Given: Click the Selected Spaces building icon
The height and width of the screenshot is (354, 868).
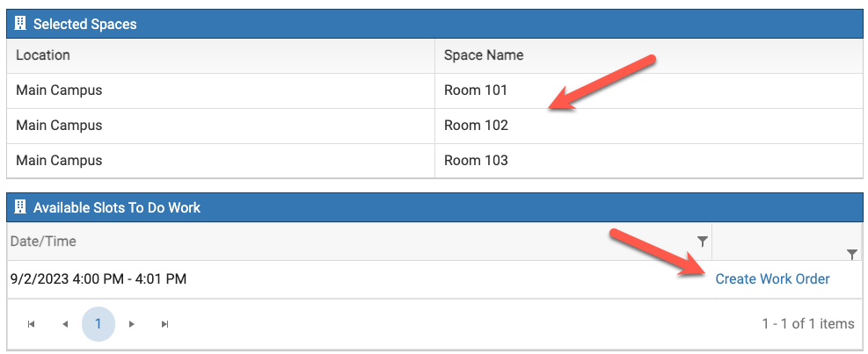Looking at the screenshot, I should (x=21, y=24).
